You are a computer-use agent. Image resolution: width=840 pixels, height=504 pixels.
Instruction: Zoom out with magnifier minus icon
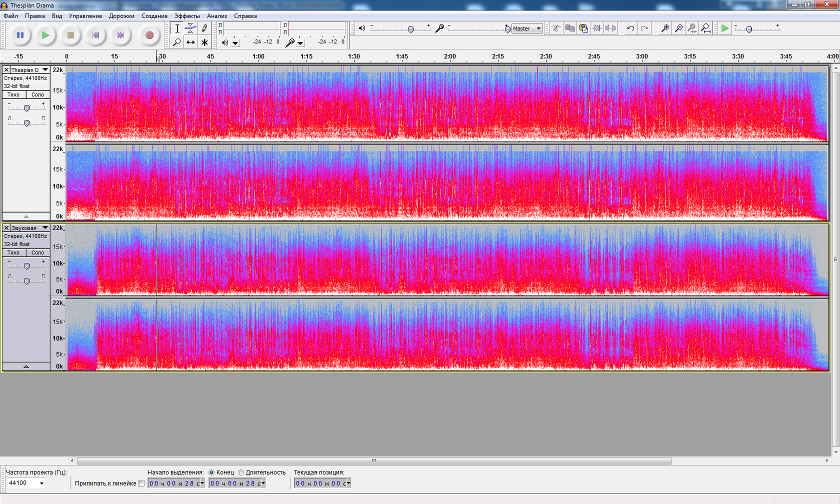tap(678, 28)
